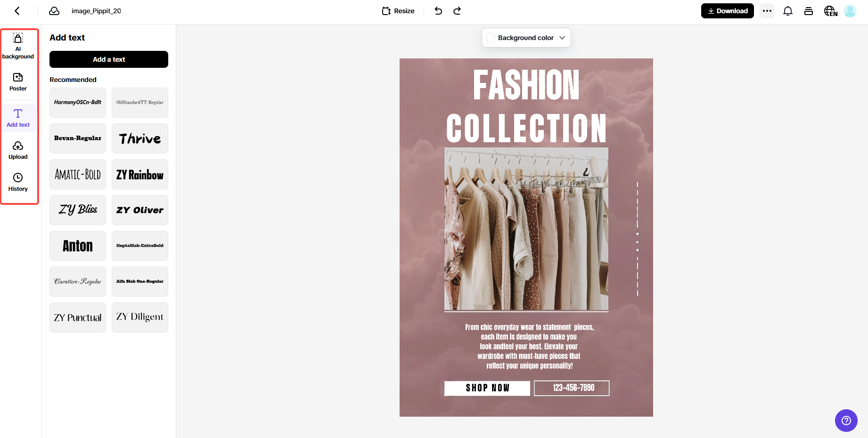The width and height of the screenshot is (868, 438).
Task: Open the help assistant bubble
Action: coord(846,421)
